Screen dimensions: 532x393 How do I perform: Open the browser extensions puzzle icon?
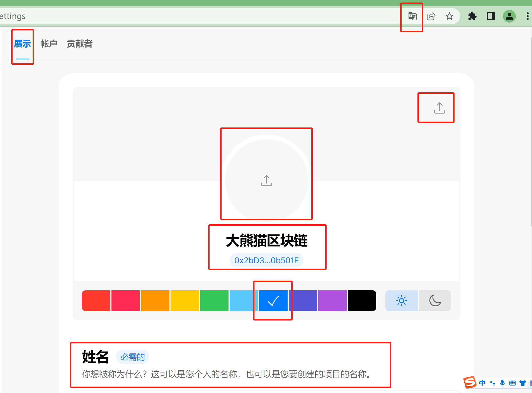[472, 16]
